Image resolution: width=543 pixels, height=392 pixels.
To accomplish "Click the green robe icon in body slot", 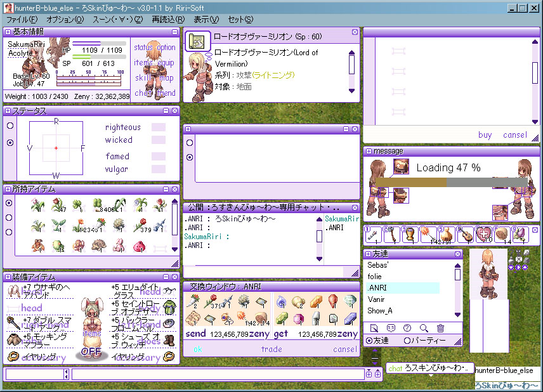I will click(x=169, y=307).
